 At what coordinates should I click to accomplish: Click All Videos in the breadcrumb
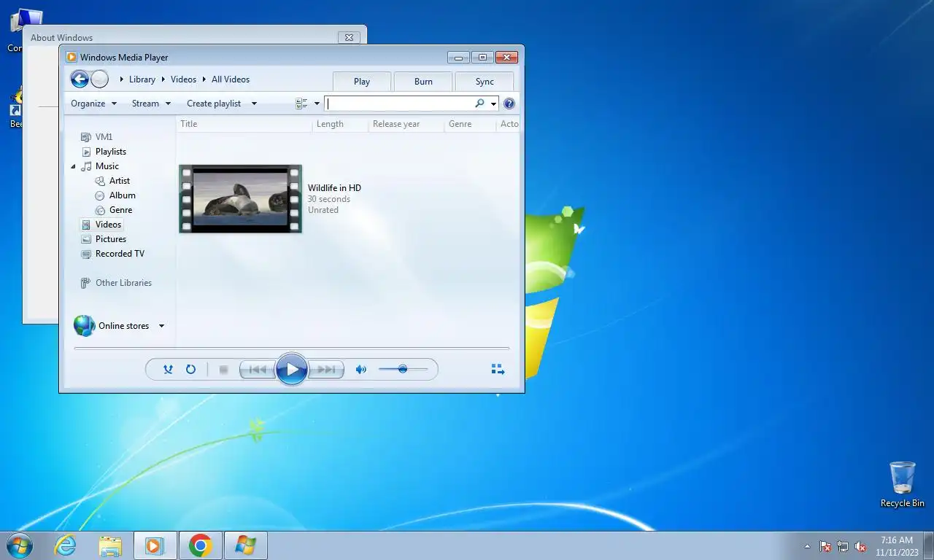[x=231, y=79]
